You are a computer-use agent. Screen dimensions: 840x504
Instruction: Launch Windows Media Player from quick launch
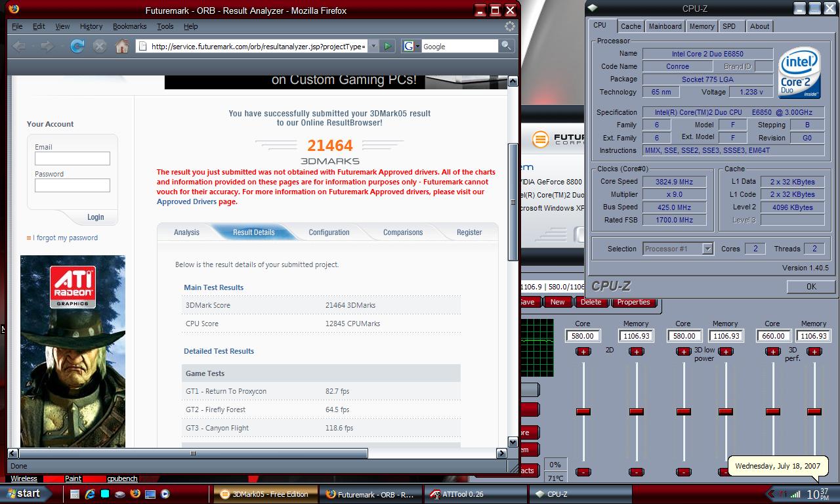click(x=165, y=494)
